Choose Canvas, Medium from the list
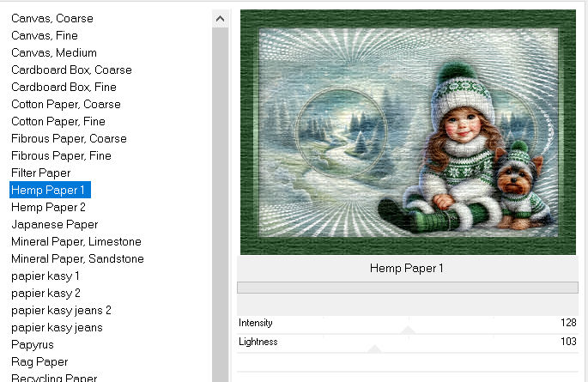This screenshot has width=588, height=382. [54, 53]
